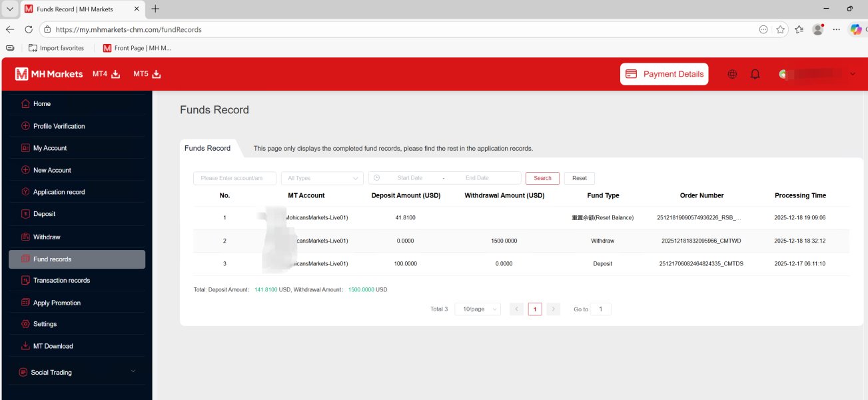Go to the Withdraw page
Viewport: 868px width, 400px height.
click(x=47, y=237)
